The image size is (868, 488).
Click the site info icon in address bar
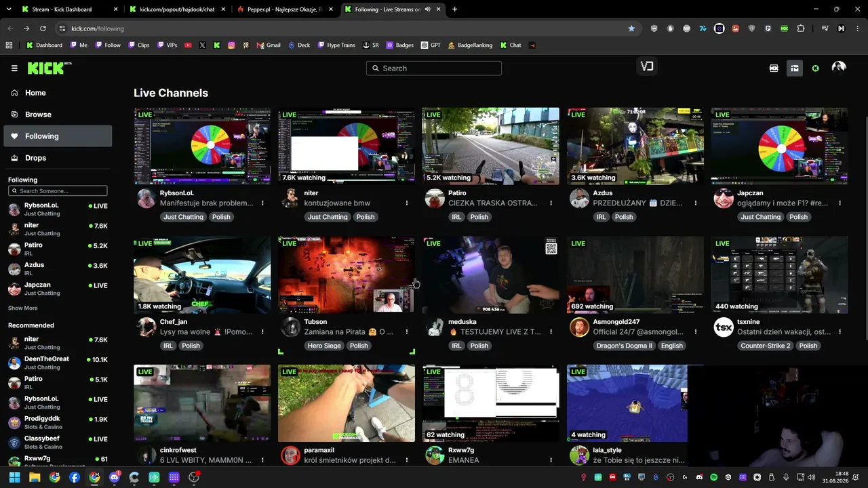coord(62,28)
